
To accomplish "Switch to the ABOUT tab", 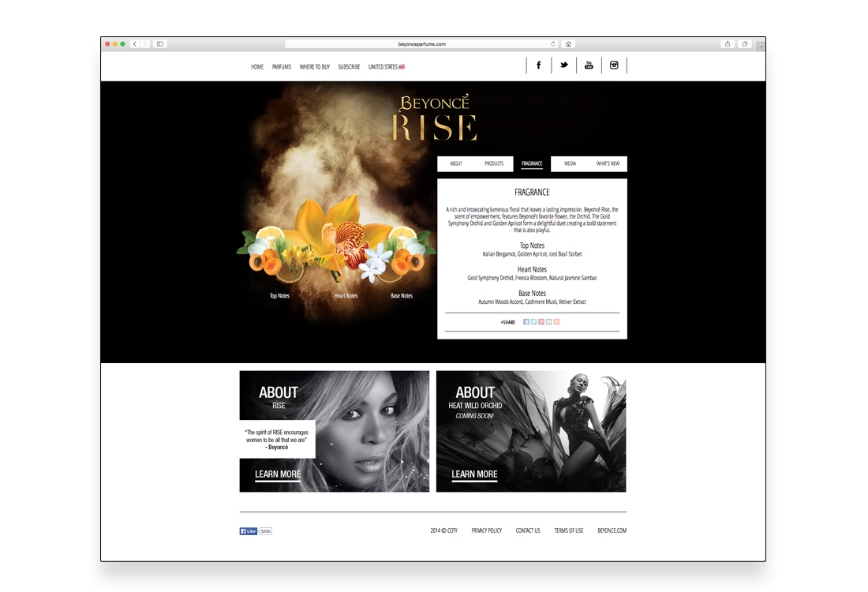I will coord(456,163).
